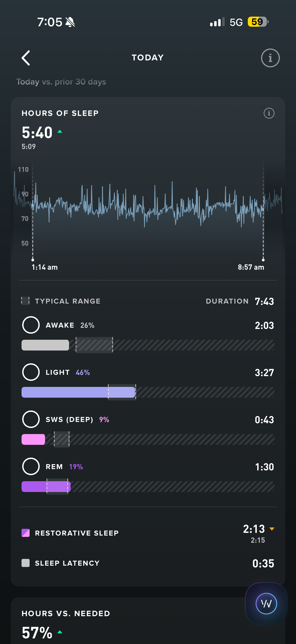The width and height of the screenshot is (296, 644).
Task: Tap the TODAY header title
Action: 148,57
